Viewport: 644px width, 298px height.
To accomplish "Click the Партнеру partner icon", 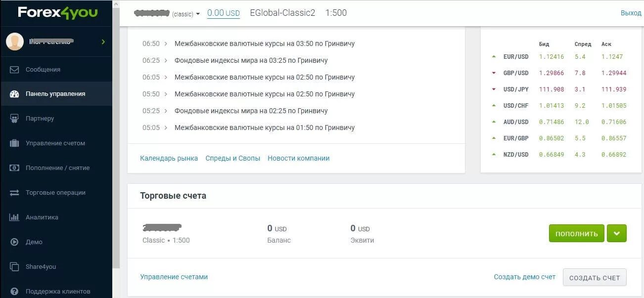I will (x=14, y=119).
